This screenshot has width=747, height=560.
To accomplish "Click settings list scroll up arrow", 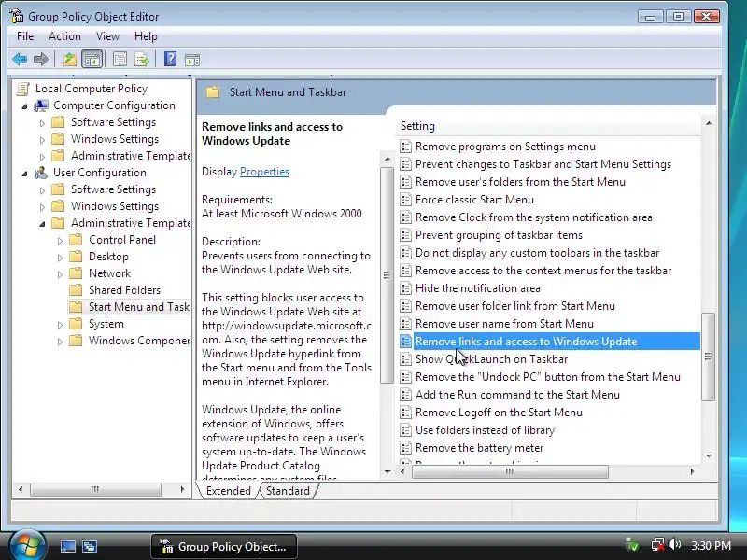I will click(x=709, y=123).
